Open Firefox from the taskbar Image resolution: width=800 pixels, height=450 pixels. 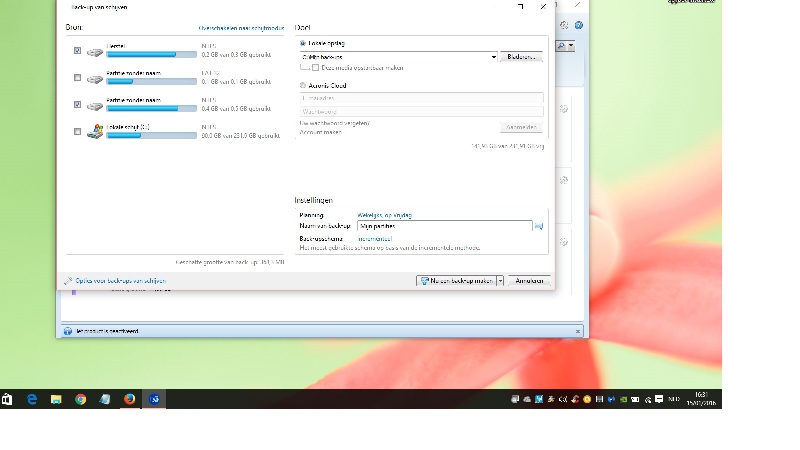pos(130,399)
